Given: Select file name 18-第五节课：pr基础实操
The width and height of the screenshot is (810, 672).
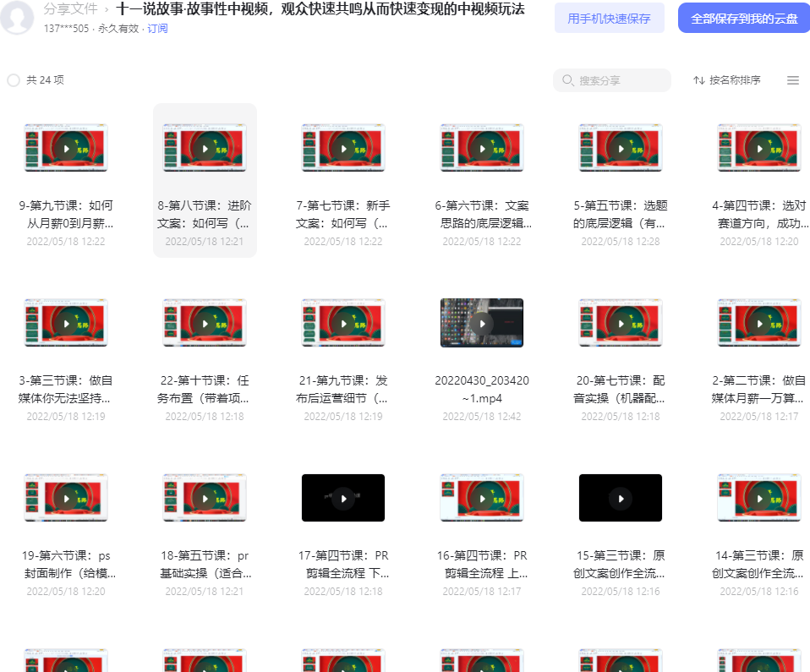Looking at the screenshot, I should (x=205, y=565).
